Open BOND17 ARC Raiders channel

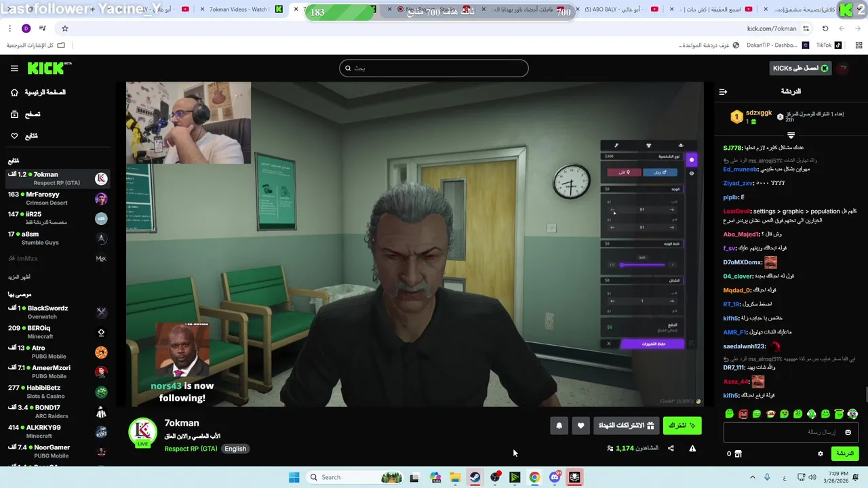coord(57,411)
